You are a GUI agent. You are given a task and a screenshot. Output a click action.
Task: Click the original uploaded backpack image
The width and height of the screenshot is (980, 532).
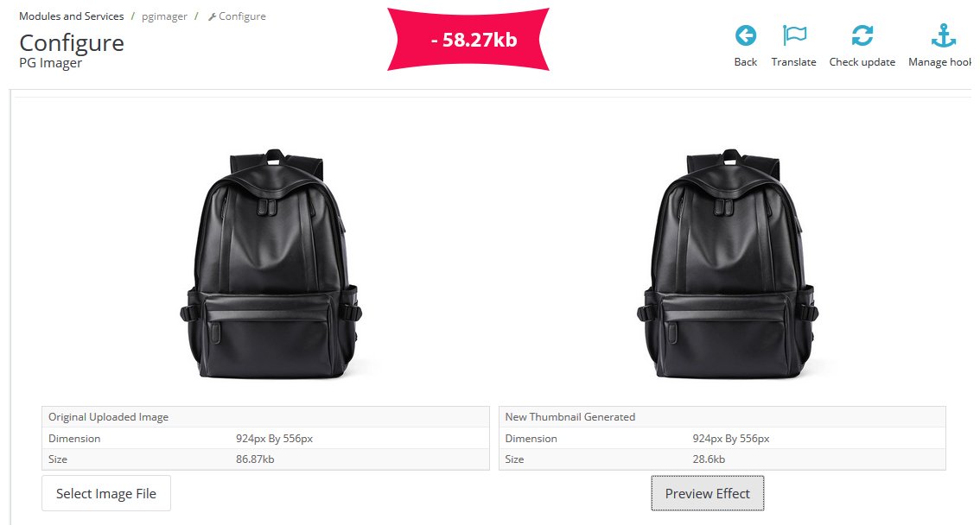point(270,265)
